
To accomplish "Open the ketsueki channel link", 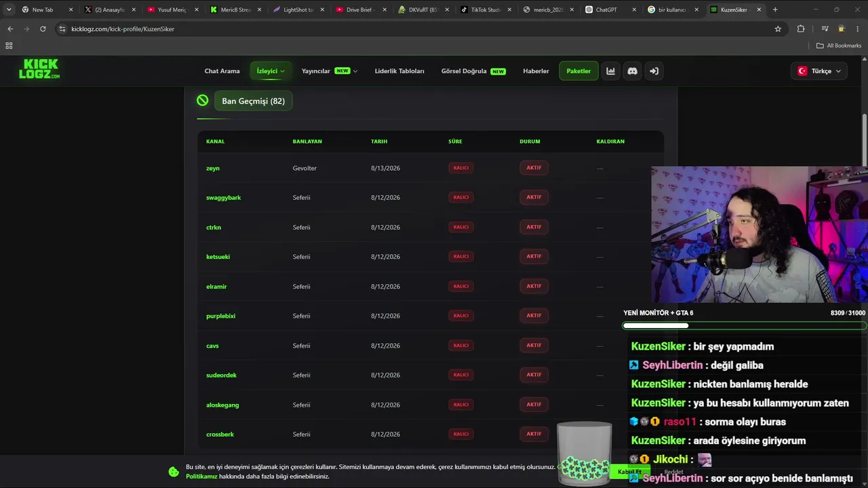I will click(x=218, y=257).
